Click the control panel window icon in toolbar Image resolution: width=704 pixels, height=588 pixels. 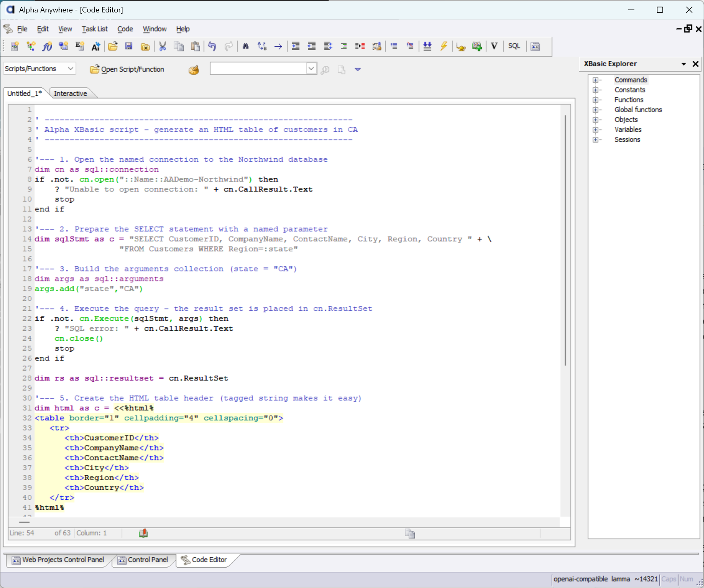[535, 46]
